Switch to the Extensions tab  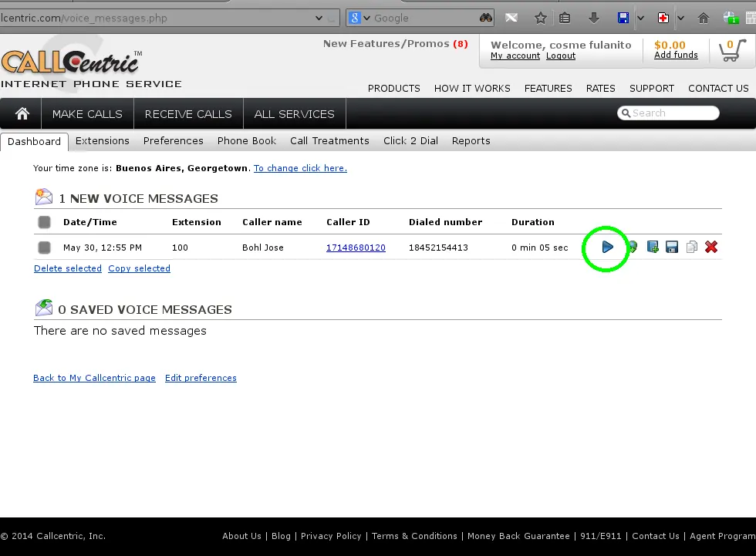[x=102, y=140]
